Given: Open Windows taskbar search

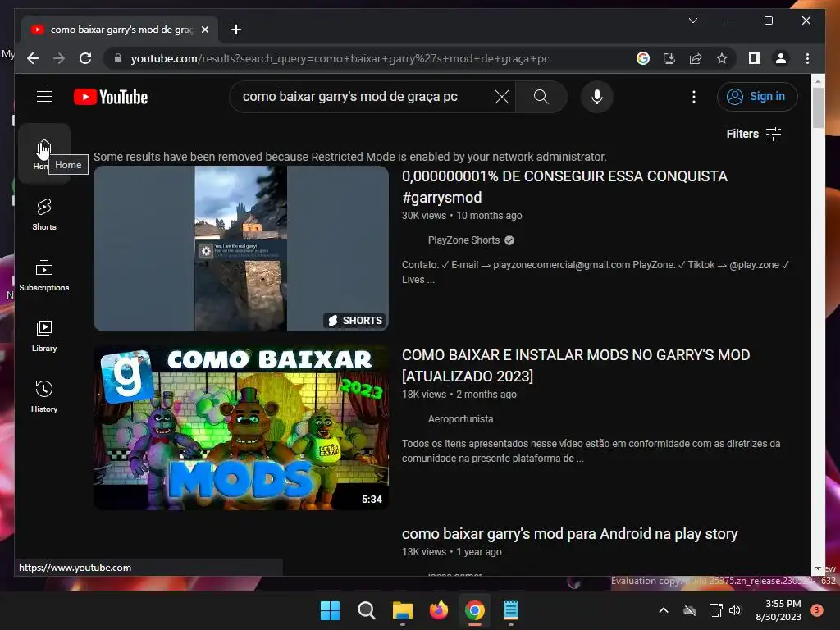Looking at the screenshot, I should tap(367, 610).
